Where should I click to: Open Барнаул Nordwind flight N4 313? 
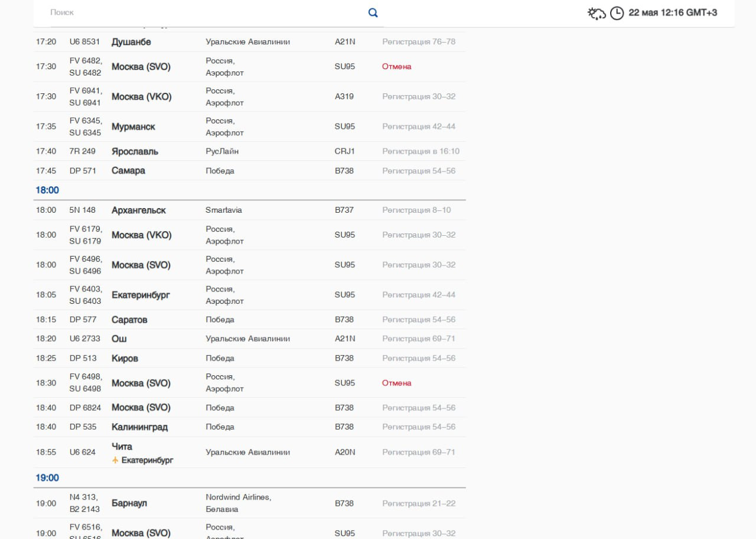(249, 504)
